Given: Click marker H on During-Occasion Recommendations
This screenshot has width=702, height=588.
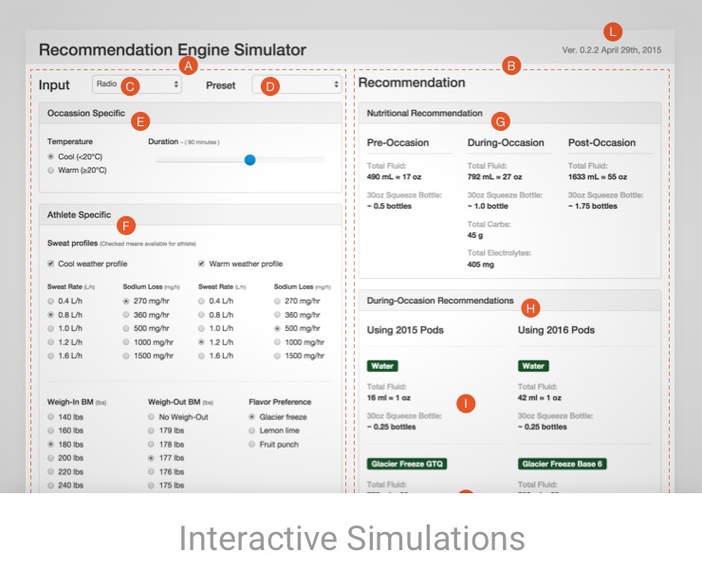Looking at the screenshot, I should 530,307.
